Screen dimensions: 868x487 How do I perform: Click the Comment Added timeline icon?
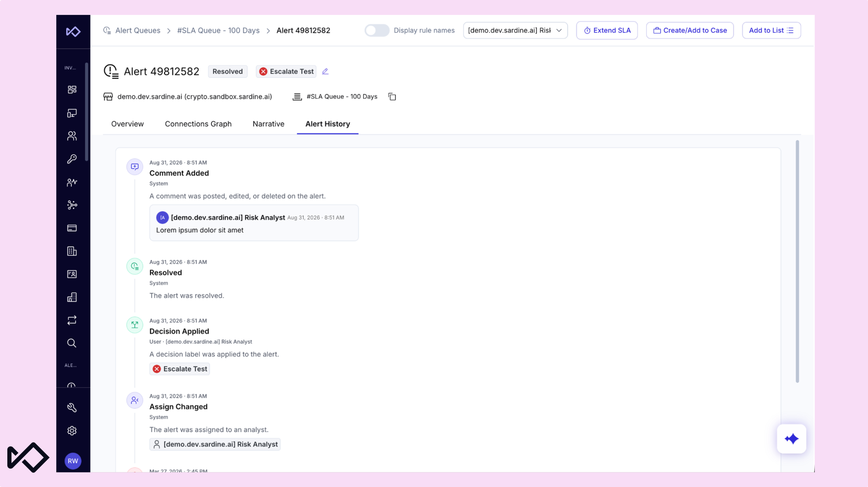(135, 167)
